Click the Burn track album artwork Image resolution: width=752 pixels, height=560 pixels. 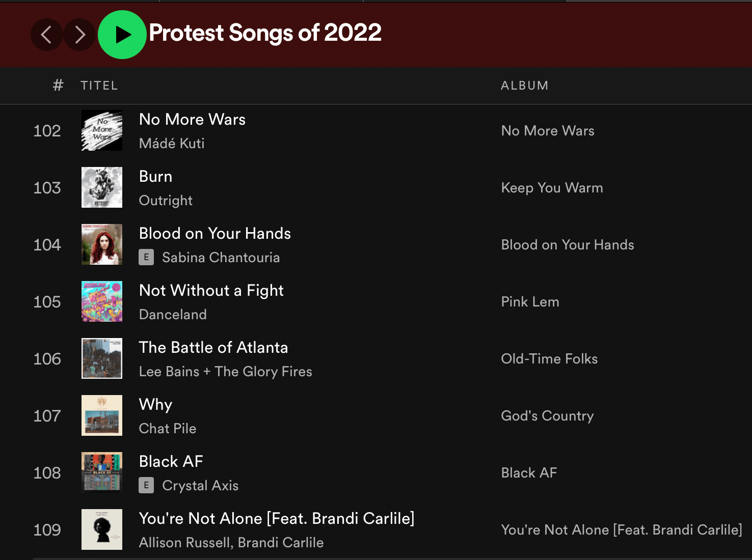point(102,188)
